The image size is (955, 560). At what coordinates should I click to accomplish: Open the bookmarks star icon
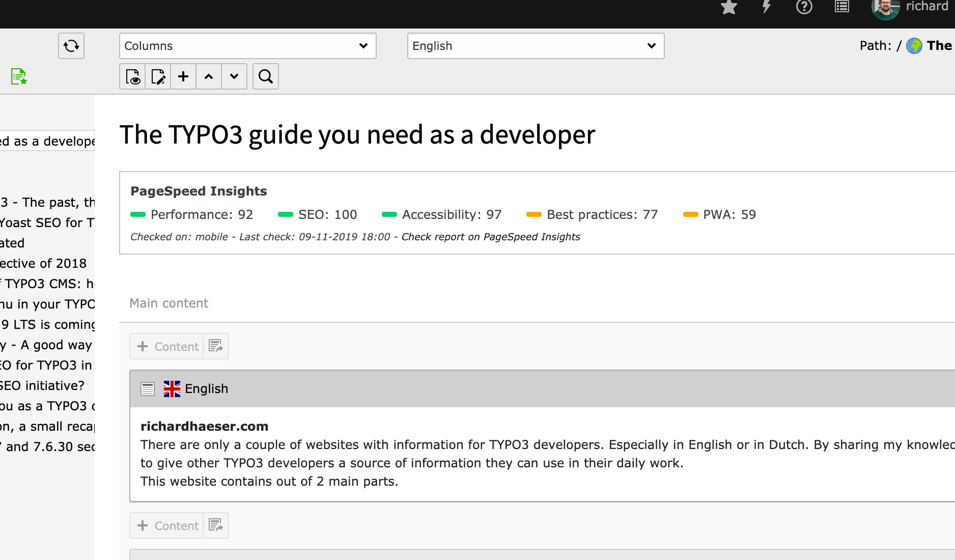(x=729, y=7)
